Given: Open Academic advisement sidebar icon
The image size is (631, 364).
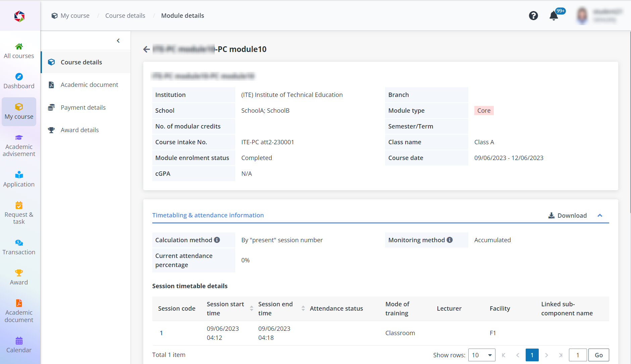Looking at the screenshot, I should (x=19, y=144).
